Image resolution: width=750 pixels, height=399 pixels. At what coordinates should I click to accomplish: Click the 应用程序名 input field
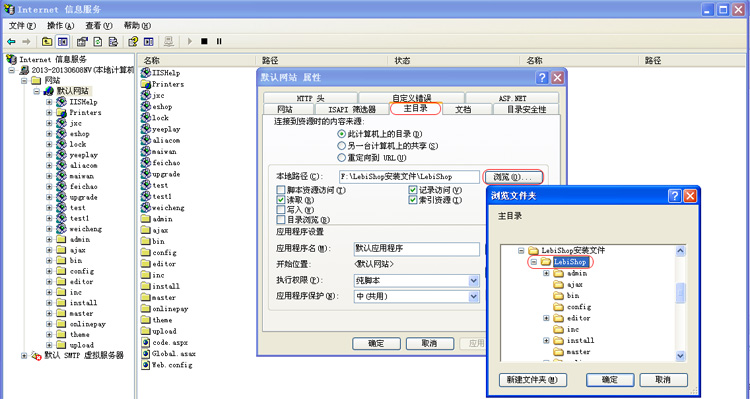tap(416, 249)
